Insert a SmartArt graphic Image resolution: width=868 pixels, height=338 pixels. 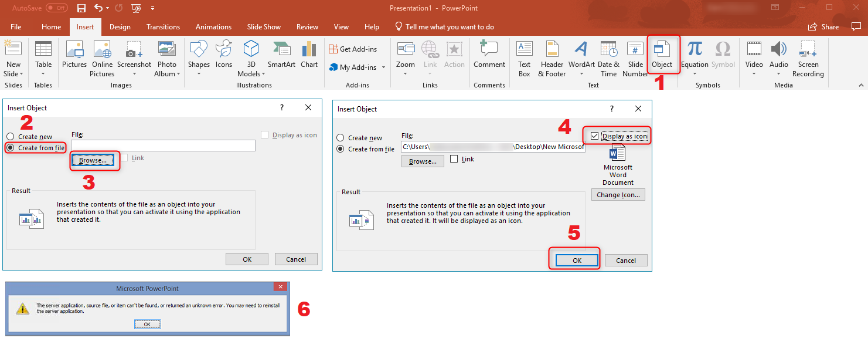point(282,55)
